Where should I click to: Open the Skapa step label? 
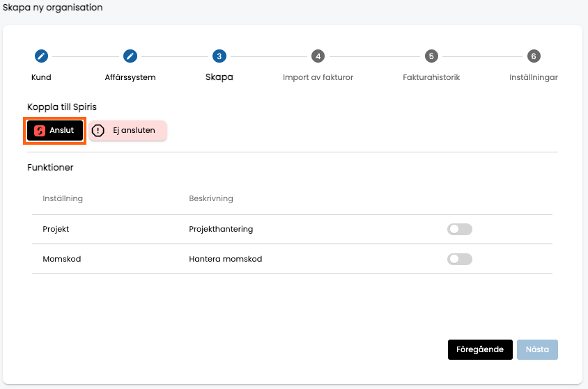[219, 77]
